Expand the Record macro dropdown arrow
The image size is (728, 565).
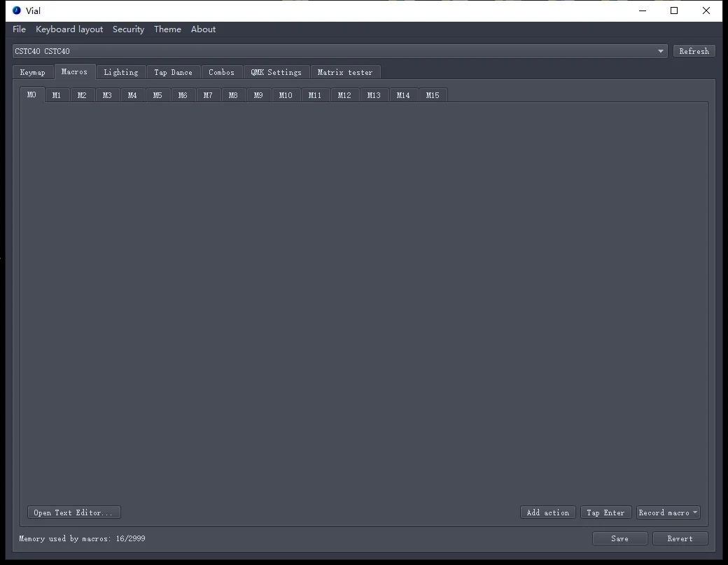point(695,512)
